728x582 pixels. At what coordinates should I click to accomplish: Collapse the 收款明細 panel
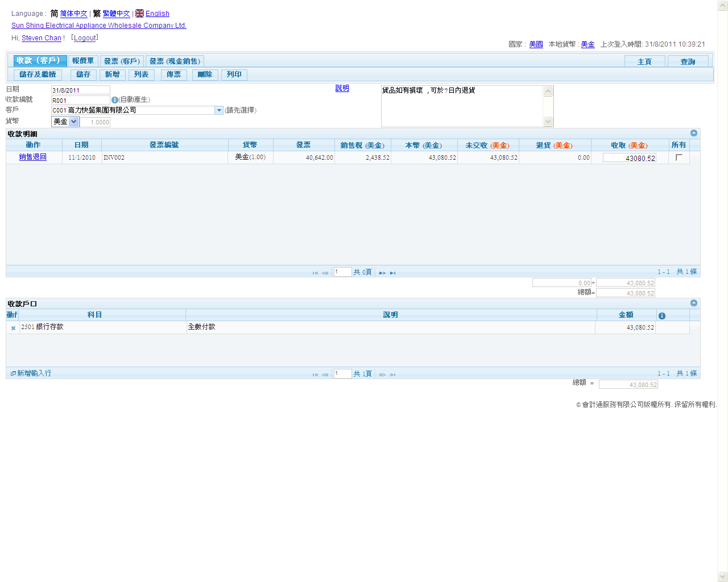(693, 133)
